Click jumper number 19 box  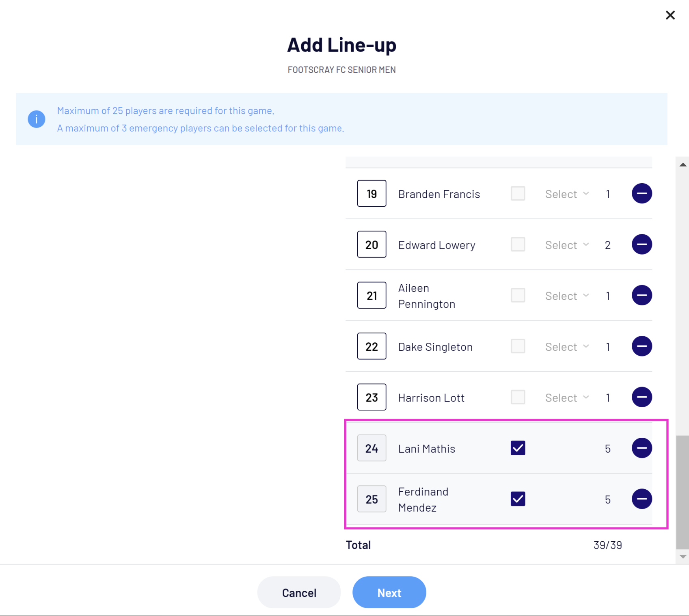(371, 194)
